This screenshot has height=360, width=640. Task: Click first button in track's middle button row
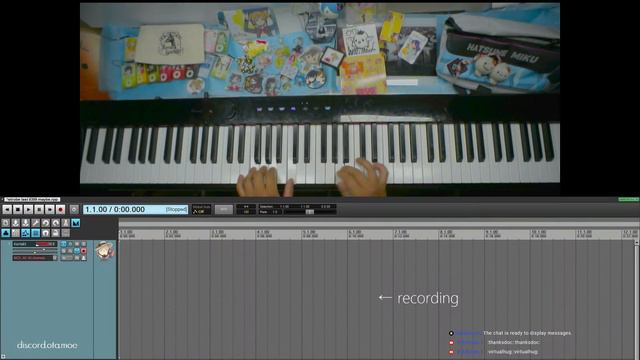point(63,251)
